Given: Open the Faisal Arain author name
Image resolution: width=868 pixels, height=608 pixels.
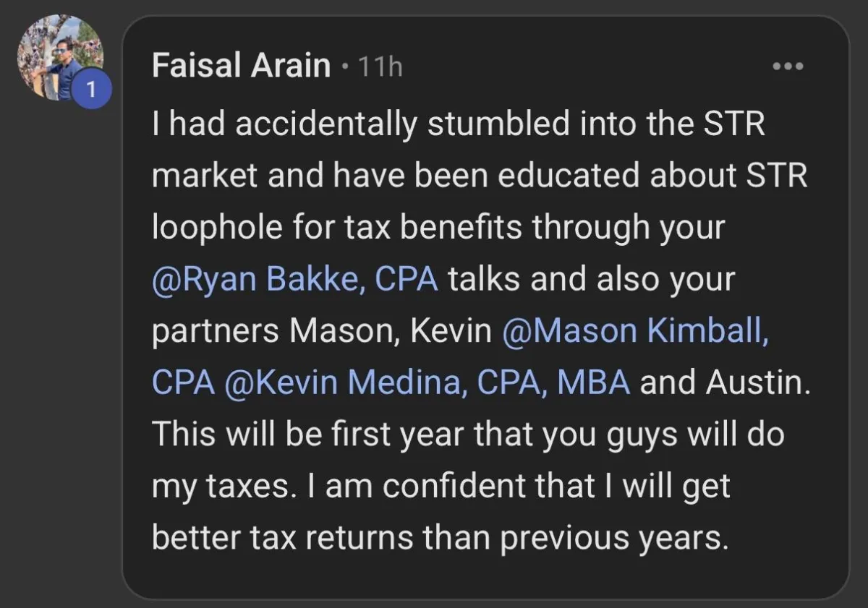Looking at the screenshot, I should coord(241,67).
